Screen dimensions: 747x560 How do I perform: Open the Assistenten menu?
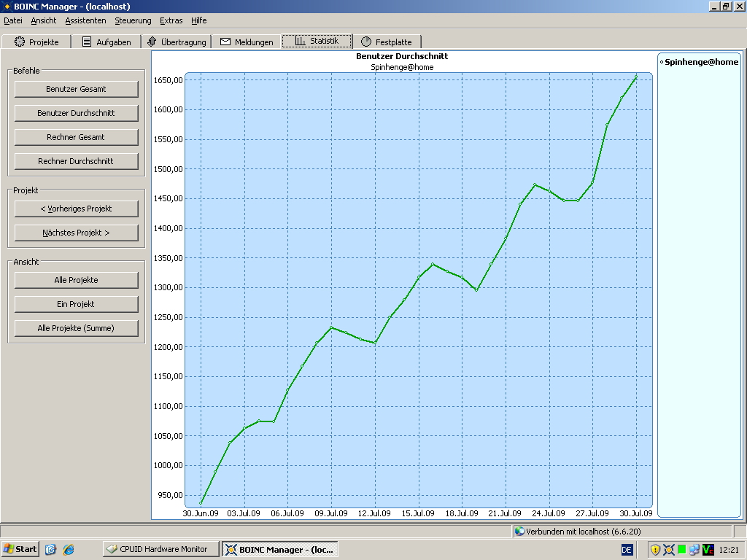[85, 20]
